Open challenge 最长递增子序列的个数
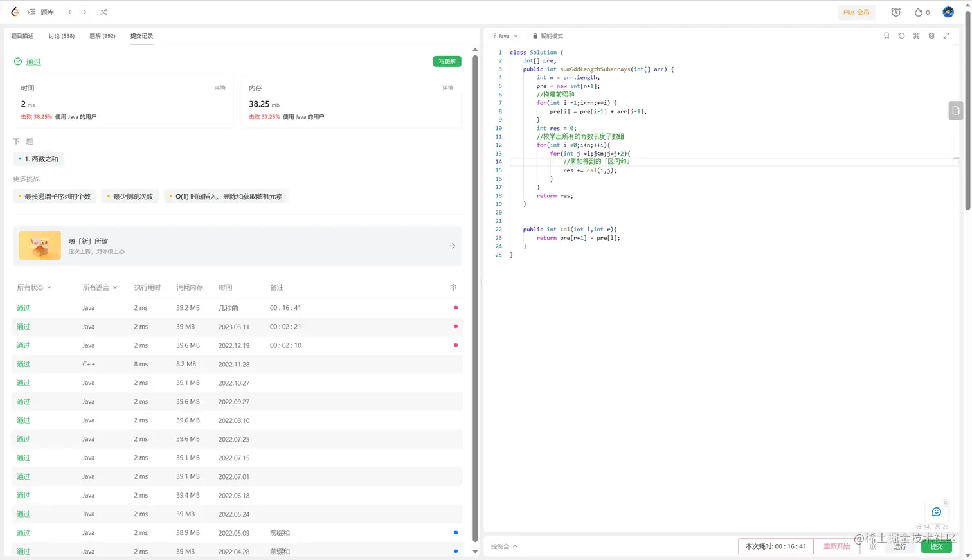This screenshot has width=972, height=560. [55, 197]
